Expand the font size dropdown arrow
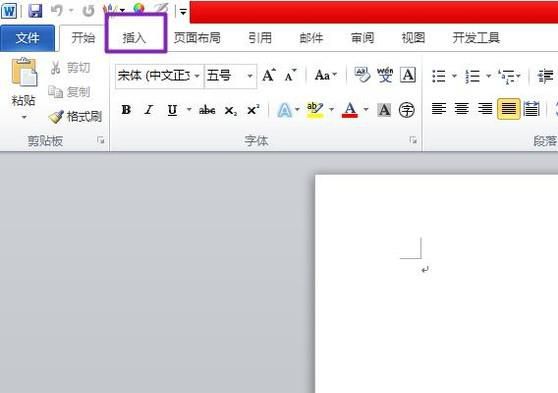 [x=250, y=76]
